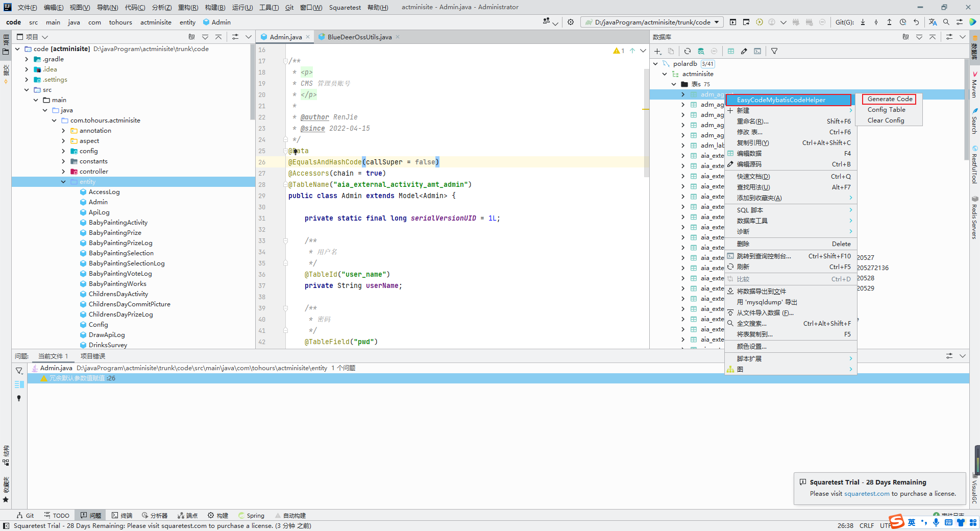Open BabyPaintingPrize class in project tree

(115, 233)
